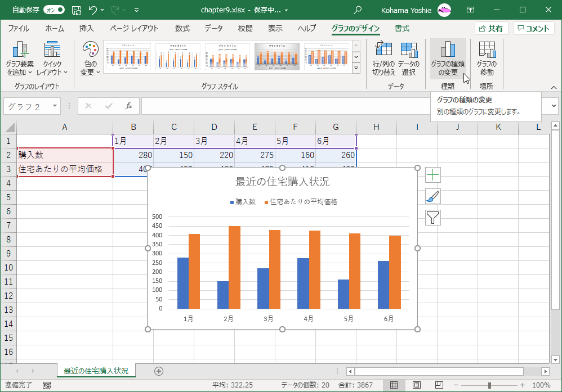
Task: Switch to Normal view icon
Action: 394,385
